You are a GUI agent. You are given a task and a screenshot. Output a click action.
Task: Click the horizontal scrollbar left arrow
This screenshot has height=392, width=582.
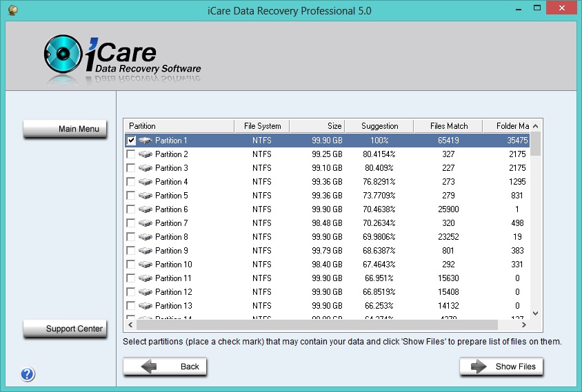click(x=130, y=325)
